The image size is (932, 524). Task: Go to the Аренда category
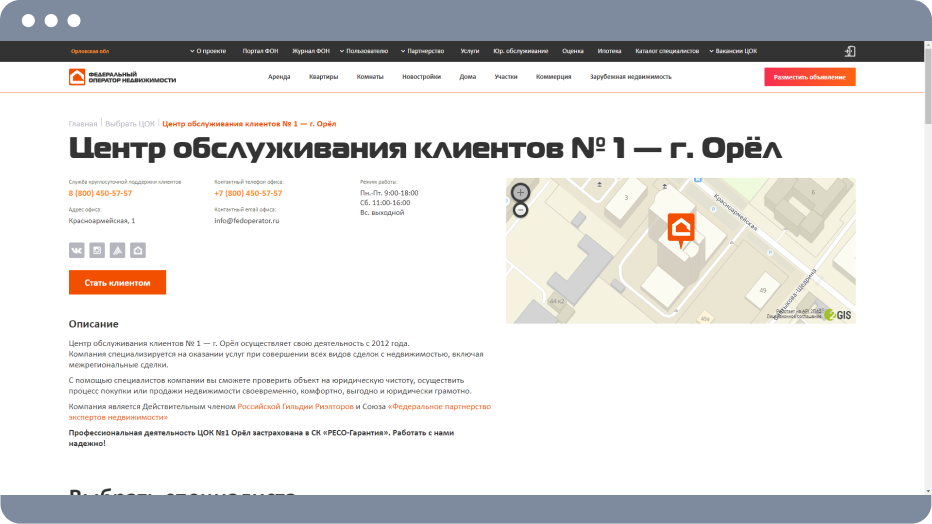pyautogui.click(x=279, y=77)
